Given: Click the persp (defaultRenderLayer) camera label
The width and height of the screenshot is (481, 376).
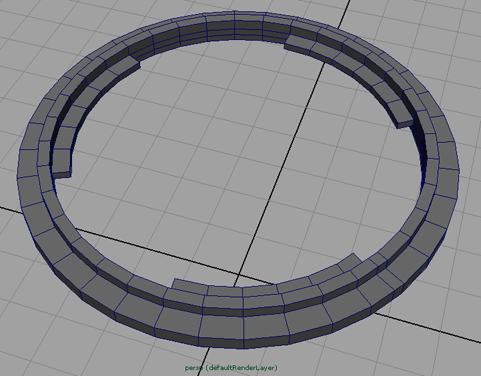Looking at the screenshot, I should point(231,368).
